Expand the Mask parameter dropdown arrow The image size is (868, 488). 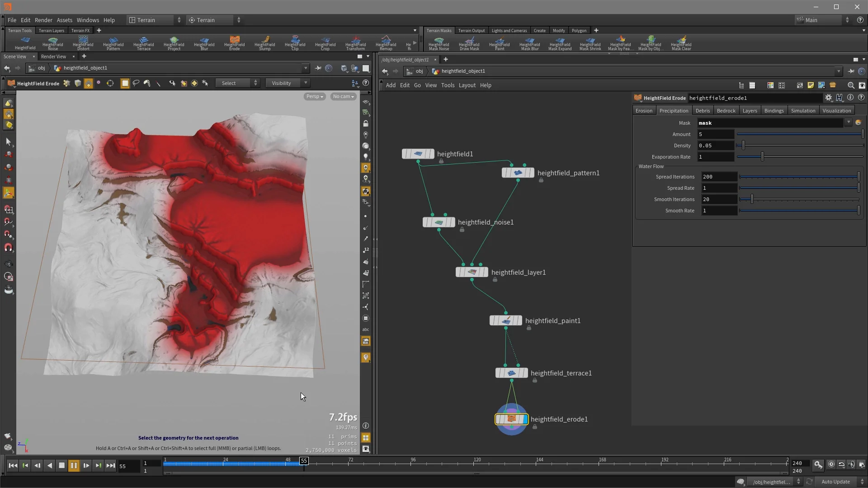(848, 122)
